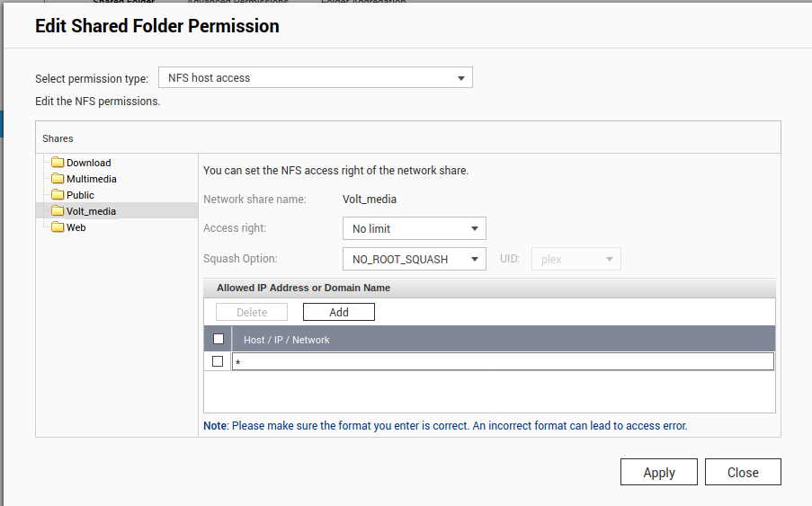812x506 pixels.
Task: Click the Add button
Action: coord(338,312)
